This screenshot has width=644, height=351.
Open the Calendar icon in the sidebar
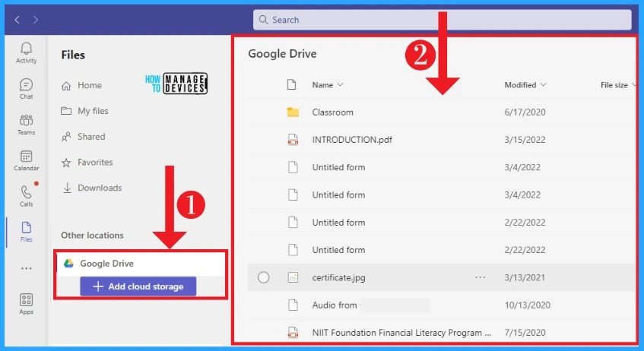(x=27, y=157)
